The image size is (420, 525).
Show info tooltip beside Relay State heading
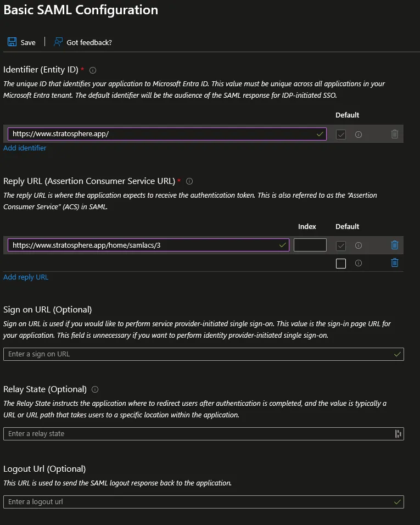pyautogui.click(x=95, y=389)
